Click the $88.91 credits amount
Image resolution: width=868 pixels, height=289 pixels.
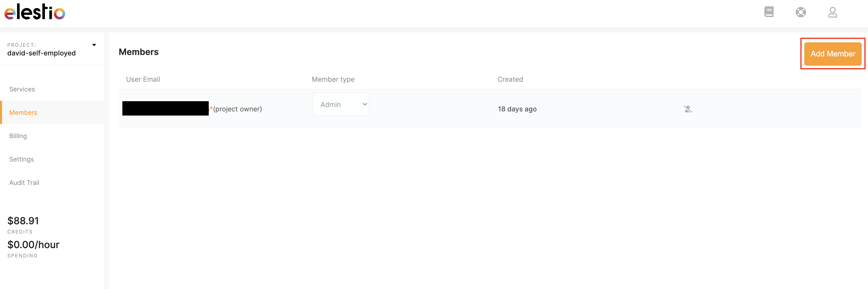click(x=23, y=221)
